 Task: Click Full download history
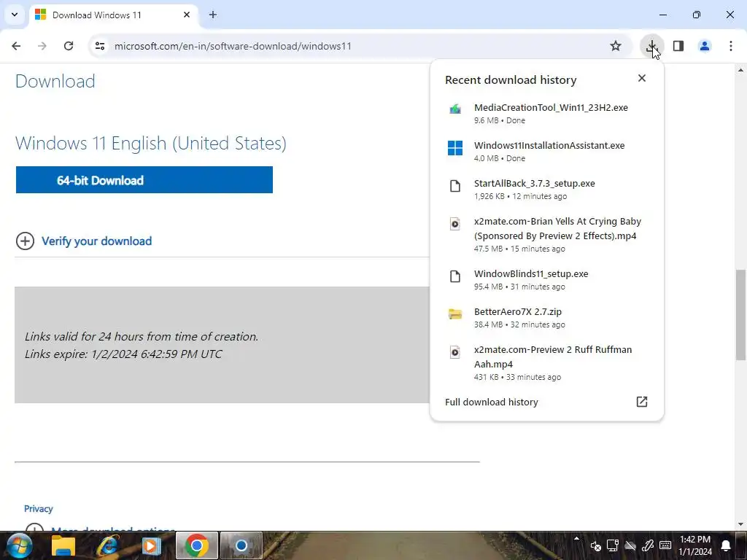tap(491, 402)
